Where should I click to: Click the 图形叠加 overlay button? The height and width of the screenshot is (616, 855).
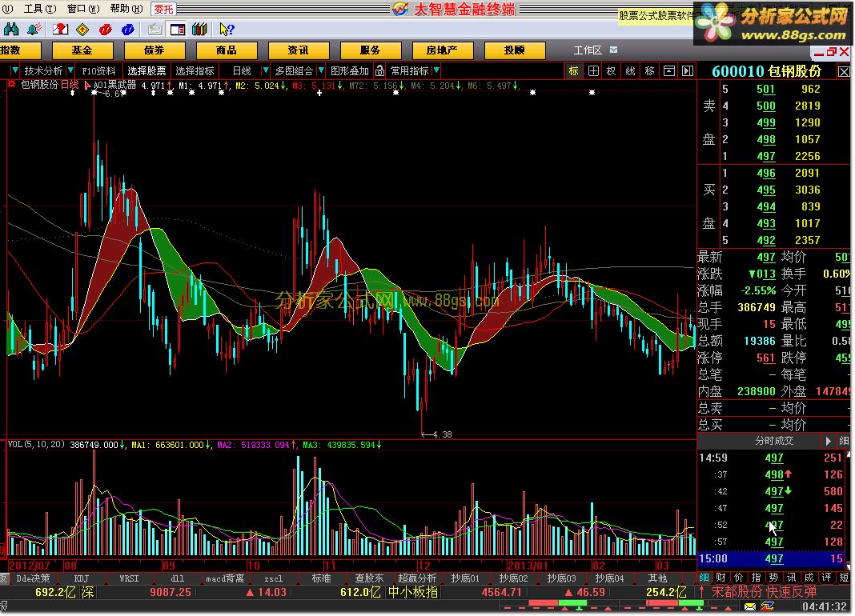350,71
